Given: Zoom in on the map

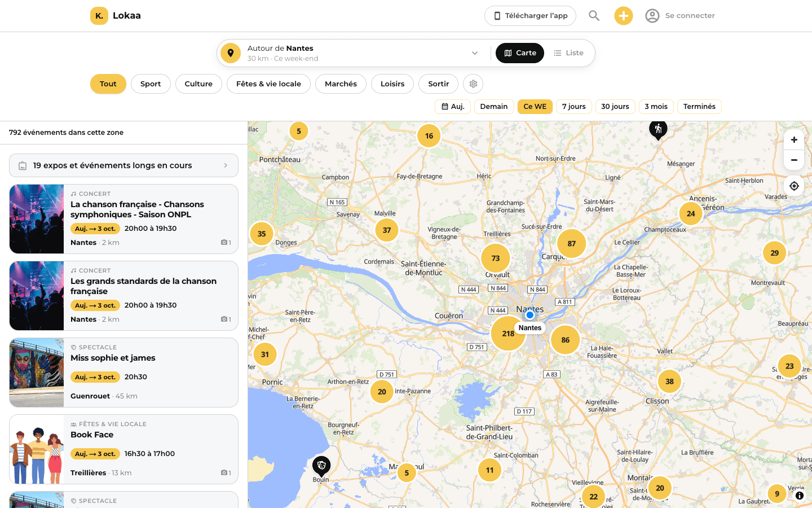Looking at the screenshot, I should (794, 140).
